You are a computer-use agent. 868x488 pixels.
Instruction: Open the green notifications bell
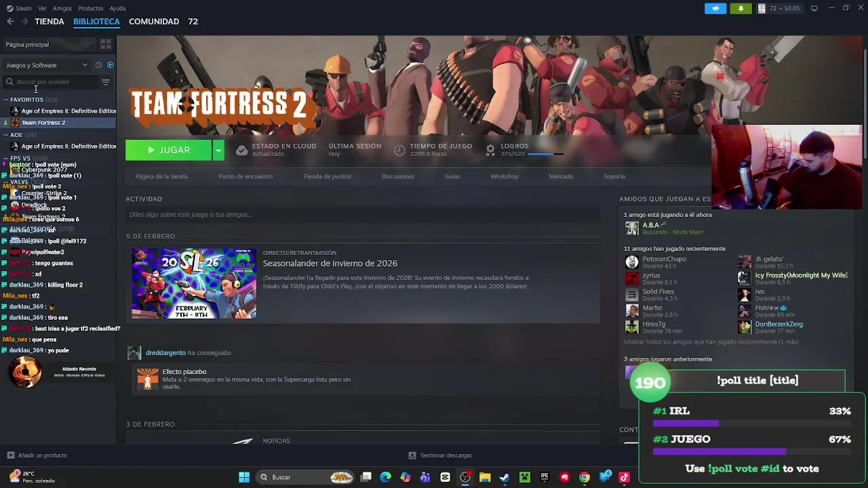741,8
